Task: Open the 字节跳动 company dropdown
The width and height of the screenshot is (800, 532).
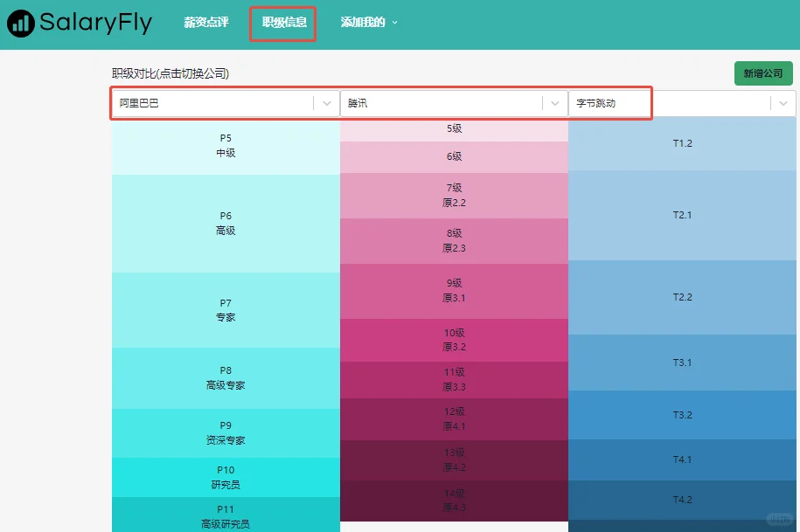Action: click(682, 103)
